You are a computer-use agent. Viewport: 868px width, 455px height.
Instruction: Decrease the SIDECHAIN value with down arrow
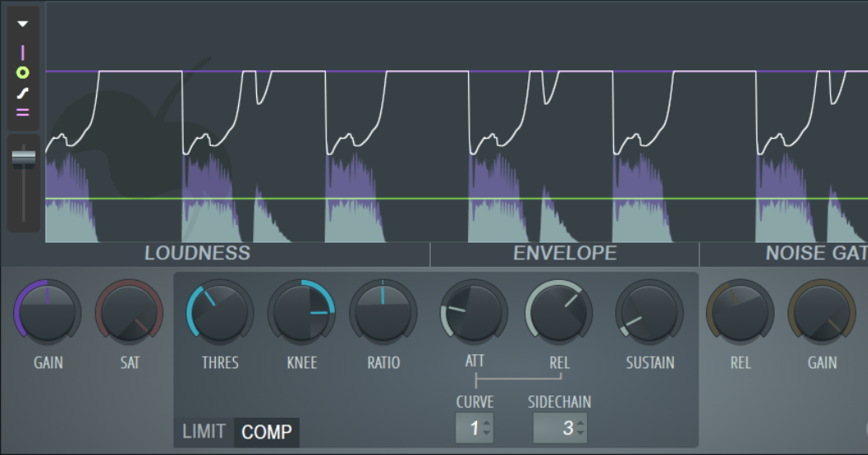[580, 433]
